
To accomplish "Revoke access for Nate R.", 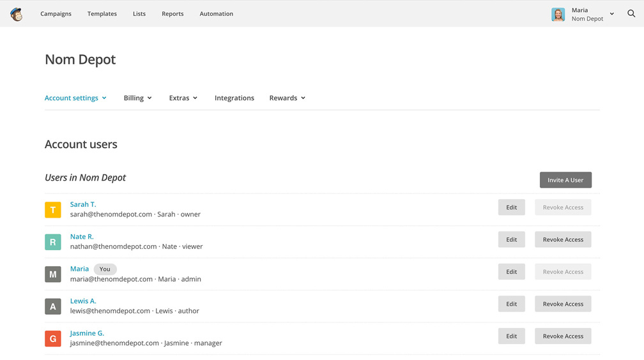I will [563, 239].
